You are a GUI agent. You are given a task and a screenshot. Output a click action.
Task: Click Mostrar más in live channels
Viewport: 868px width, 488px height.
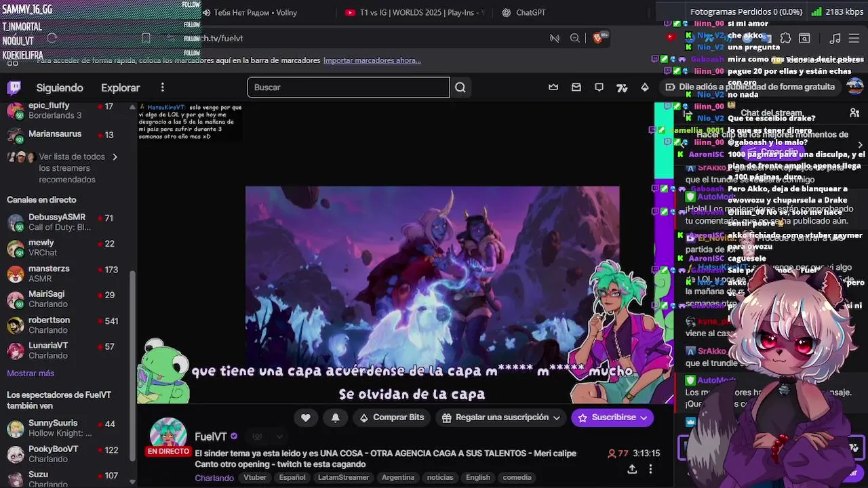[31, 373]
